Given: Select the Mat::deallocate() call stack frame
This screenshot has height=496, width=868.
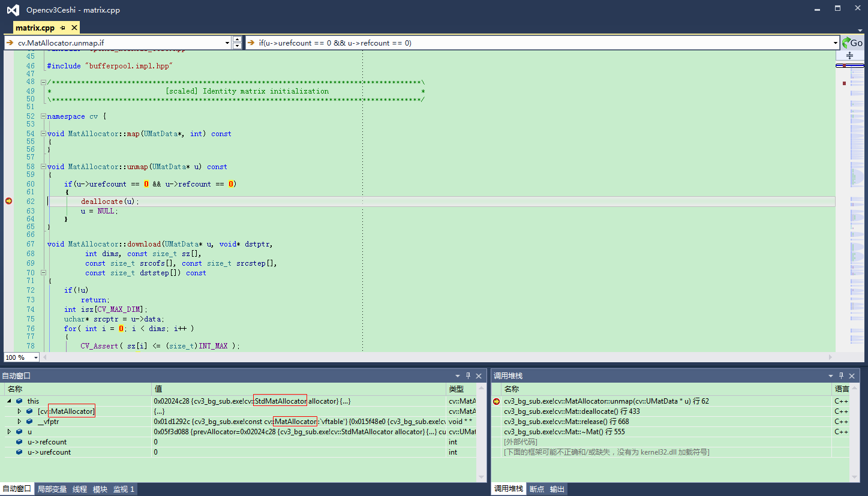Looking at the screenshot, I should pyautogui.click(x=671, y=411).
